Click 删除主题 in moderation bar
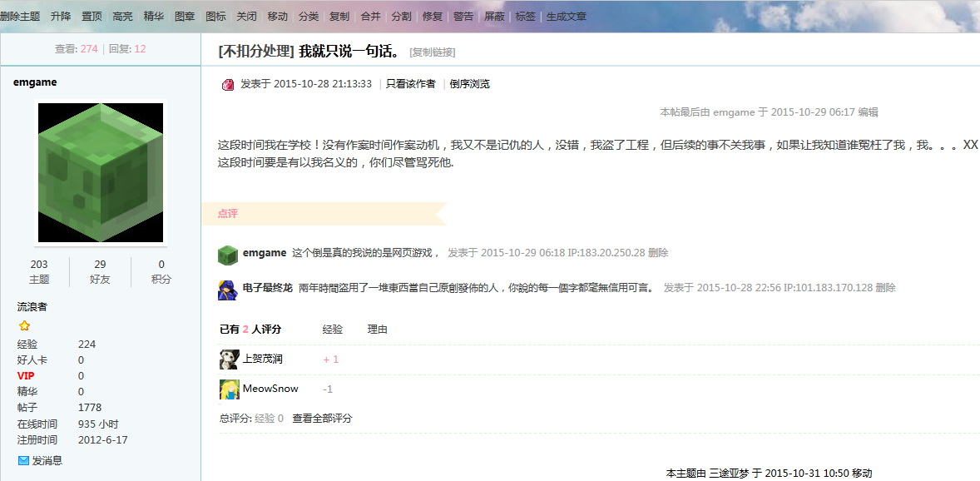Image resolution: width=980 pixels, height=481 pixels. tap(20, 17)
